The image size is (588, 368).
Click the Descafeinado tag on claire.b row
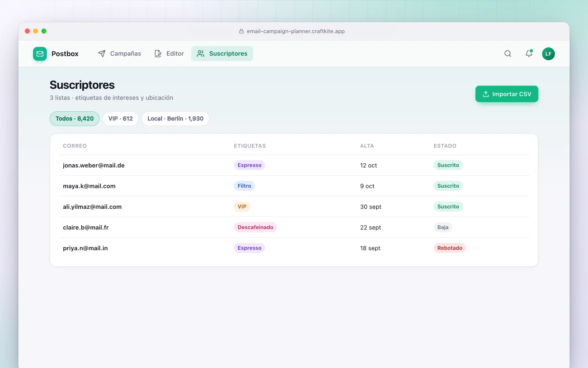255,227
